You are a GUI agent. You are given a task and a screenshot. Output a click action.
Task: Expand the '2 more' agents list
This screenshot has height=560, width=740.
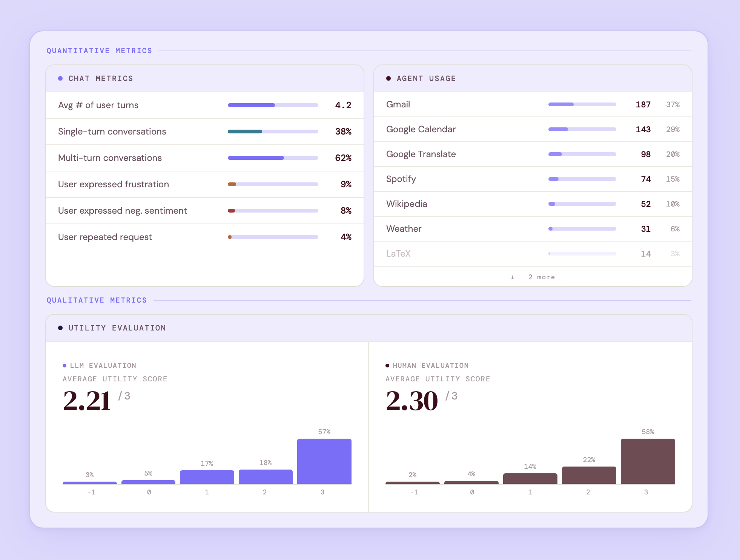point(541,277)
